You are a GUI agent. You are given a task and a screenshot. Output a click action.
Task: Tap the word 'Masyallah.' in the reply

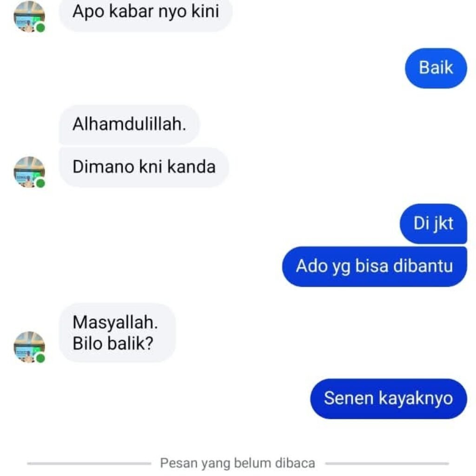pos(115,323)
